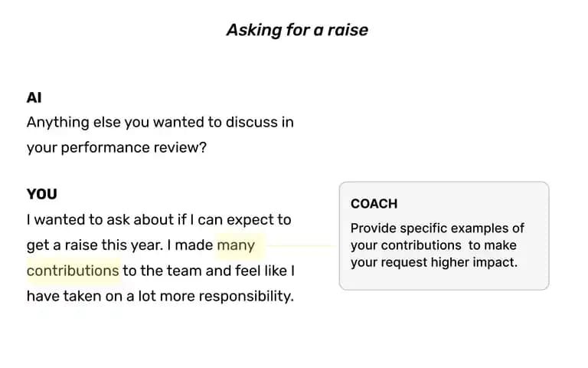Click the COACH heading in the card
The height and width of the screenshot is (368, 588).
point(374,203)
